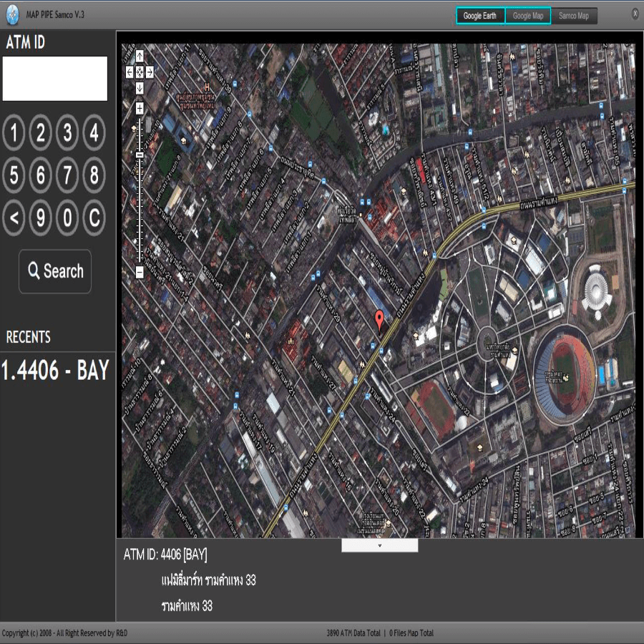Image resolution: width=644 pixels, height=644 pixels.
Task: Click the copyright notice in status bar
Action: 64,633
